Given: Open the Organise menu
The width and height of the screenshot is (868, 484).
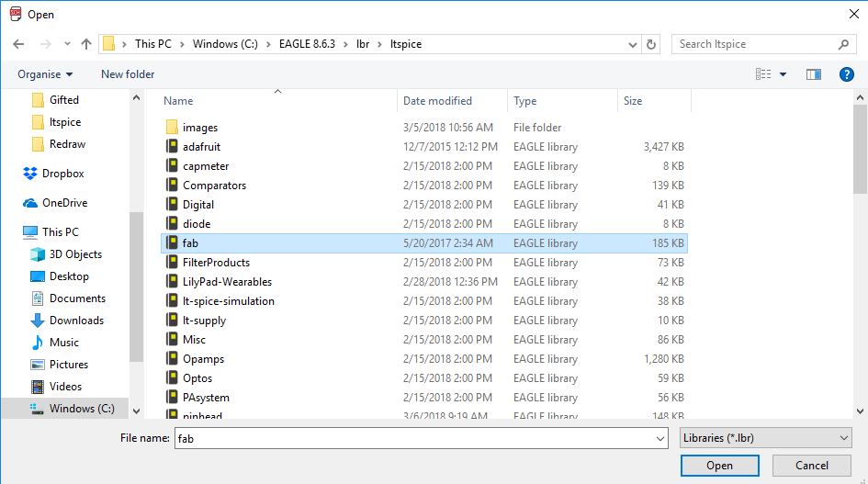Looking at the screenshot, I should click(x=45, y=74).
